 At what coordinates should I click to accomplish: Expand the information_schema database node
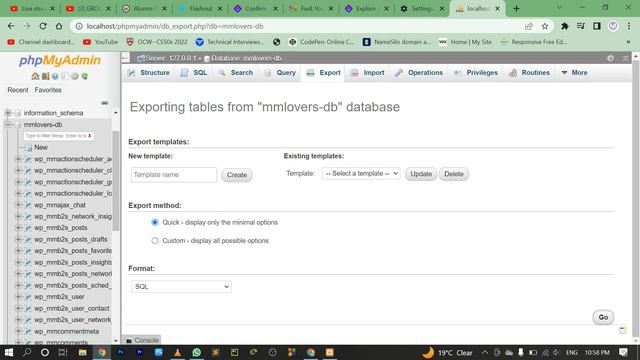8,113
